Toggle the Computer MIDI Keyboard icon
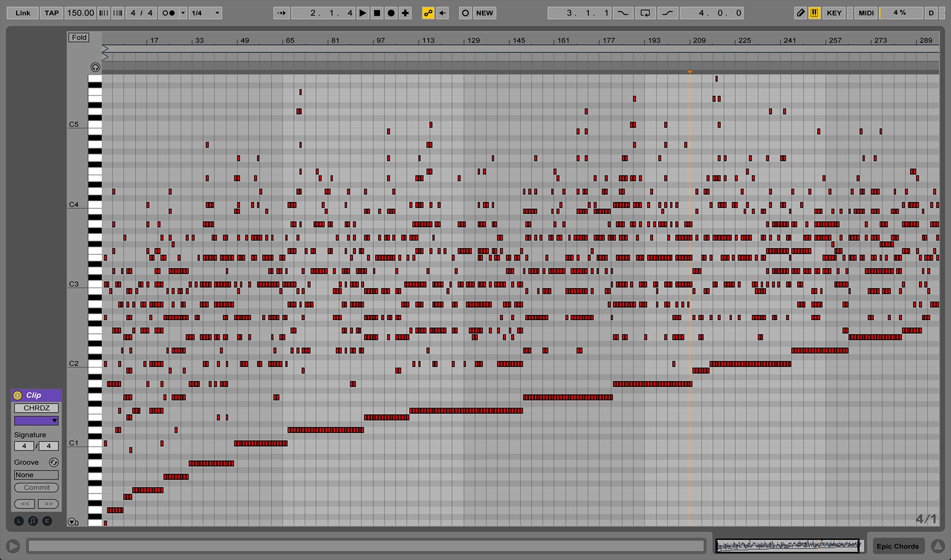Screen dimensions: 951x560 (814, 13)
